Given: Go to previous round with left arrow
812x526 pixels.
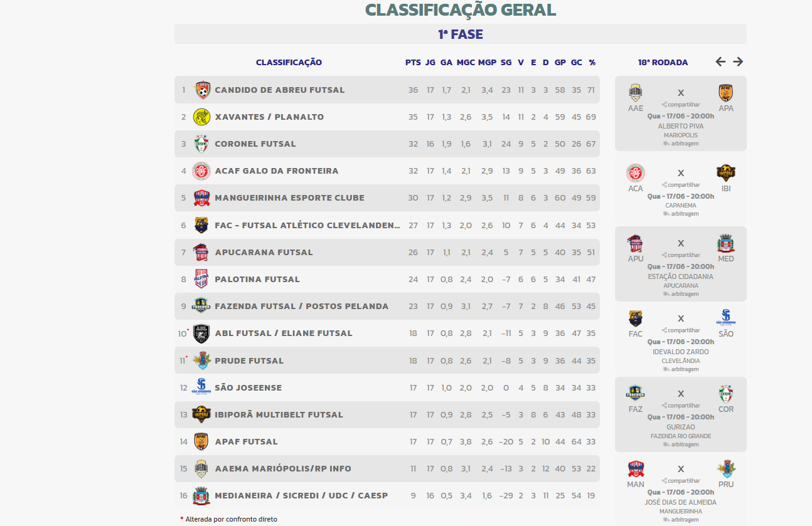Looking at the screenshot, I should click(x=720, y=61).
